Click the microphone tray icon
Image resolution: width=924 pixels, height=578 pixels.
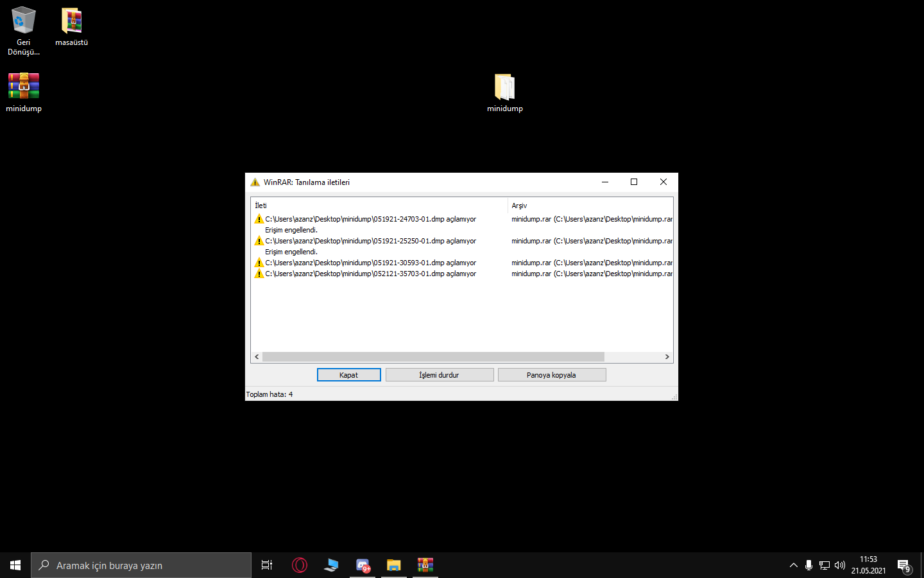coord(809,565)
